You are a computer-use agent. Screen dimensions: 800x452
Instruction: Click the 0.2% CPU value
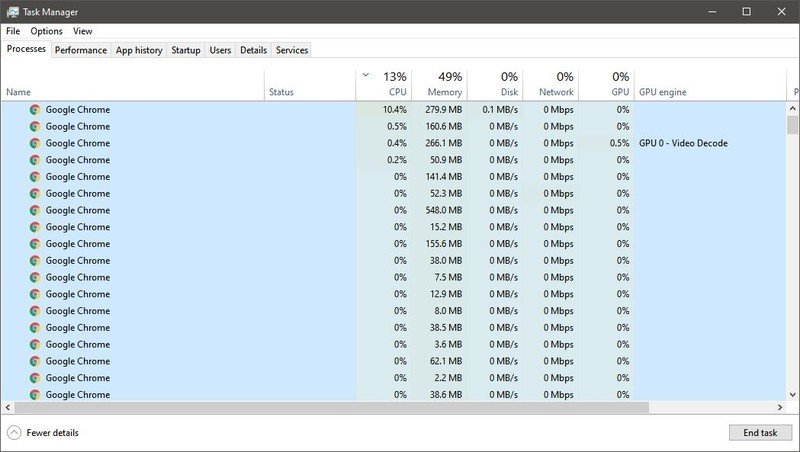[396, 160]
